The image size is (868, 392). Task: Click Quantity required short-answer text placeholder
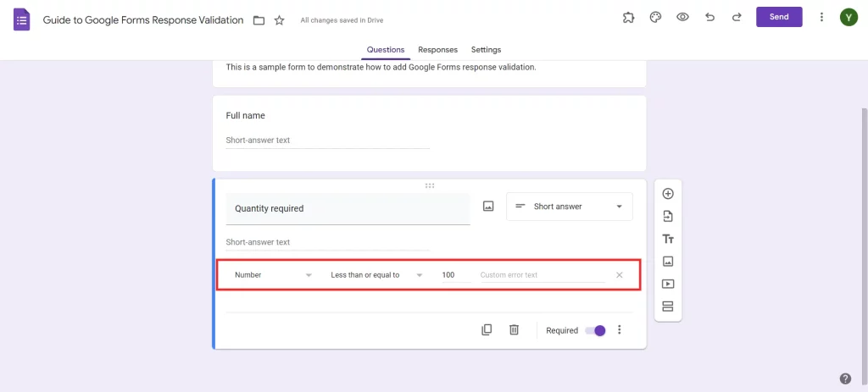tap(258, 242)
